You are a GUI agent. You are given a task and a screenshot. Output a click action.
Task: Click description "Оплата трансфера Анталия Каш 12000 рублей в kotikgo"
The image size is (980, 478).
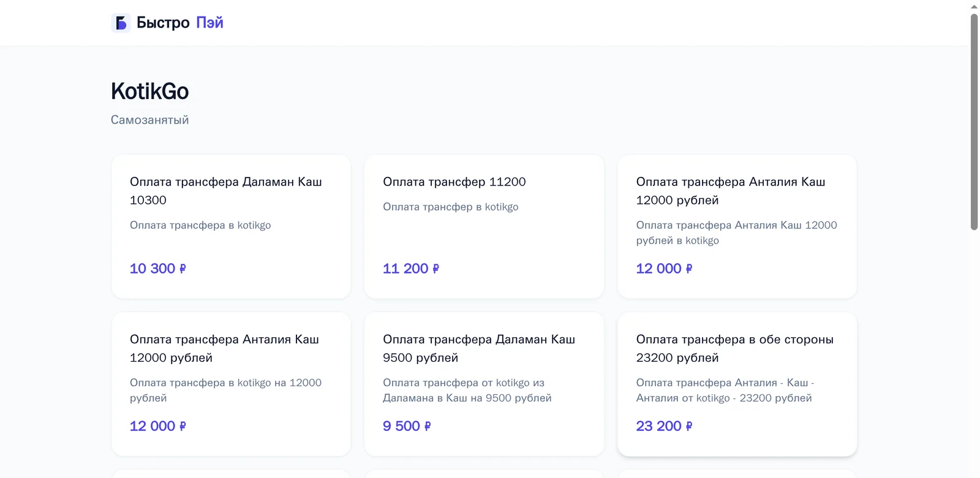(x=737, y=233)
